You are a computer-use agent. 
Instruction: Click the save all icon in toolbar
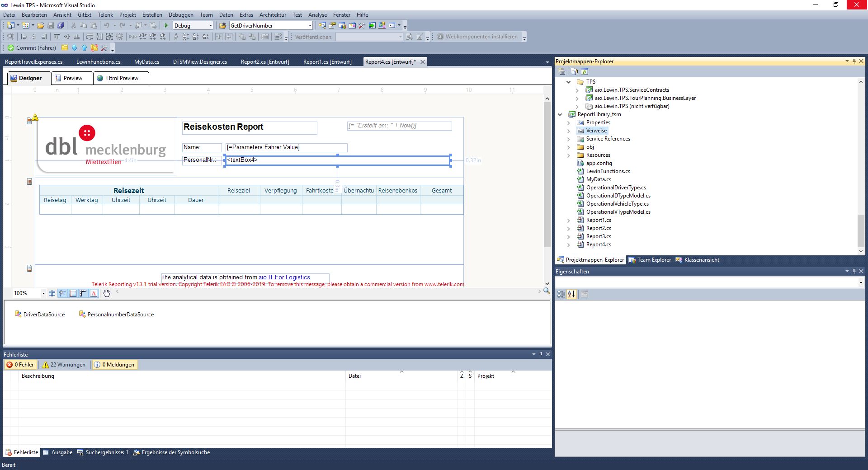point(61,26)
